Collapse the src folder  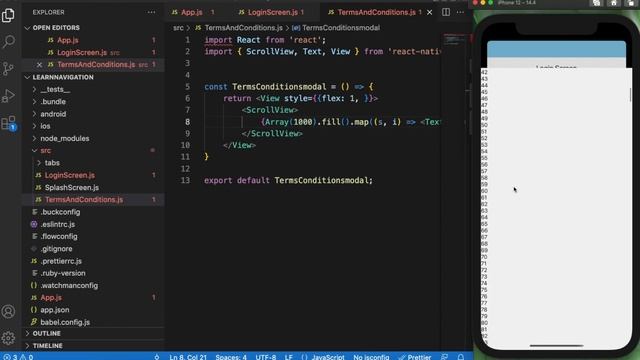[45, 151]
